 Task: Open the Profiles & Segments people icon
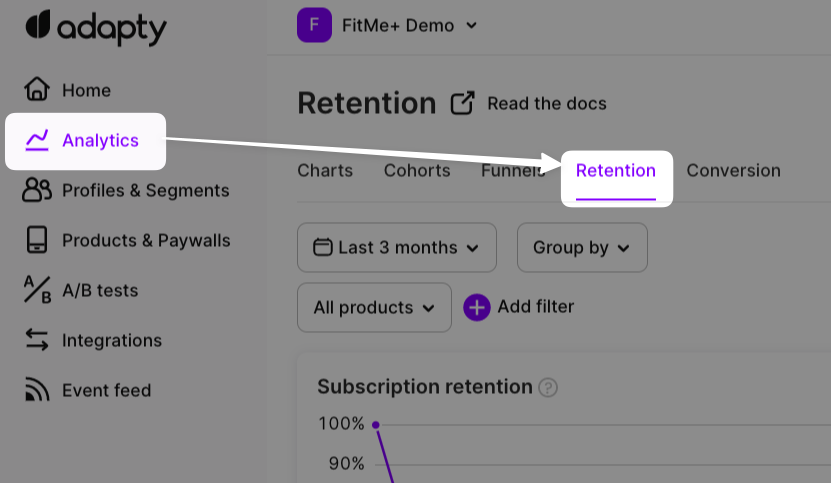tap(37, 190)
